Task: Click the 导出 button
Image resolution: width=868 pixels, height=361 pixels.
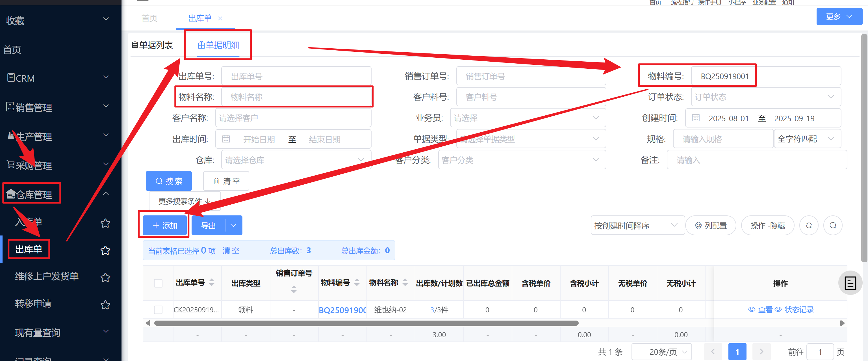Action: point(208,225)
